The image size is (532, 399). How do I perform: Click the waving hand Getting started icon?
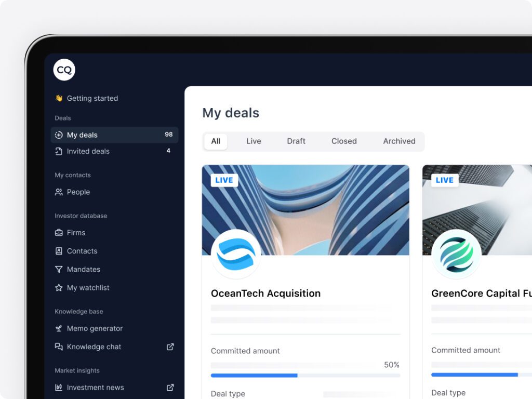click(59, 98)
